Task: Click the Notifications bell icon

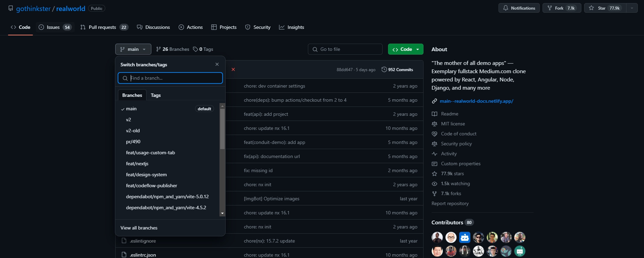Action: [x=505, y=8]
